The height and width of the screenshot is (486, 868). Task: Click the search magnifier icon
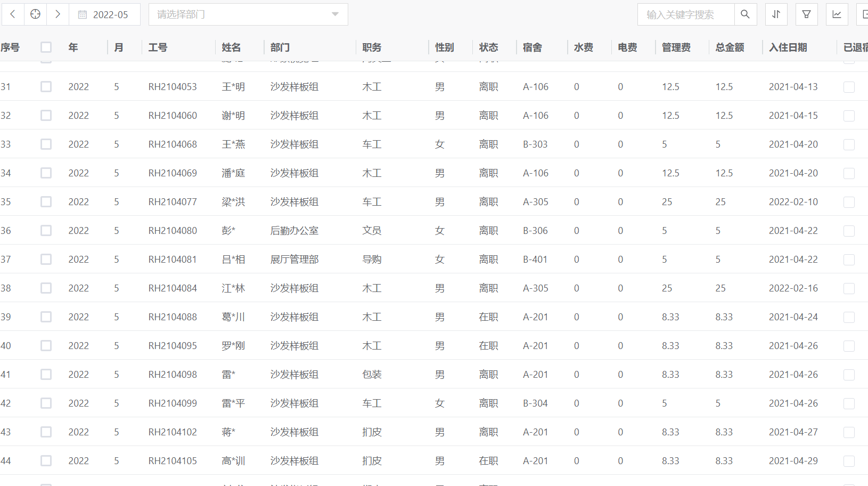pyautogui.click(x=746, y=14)
